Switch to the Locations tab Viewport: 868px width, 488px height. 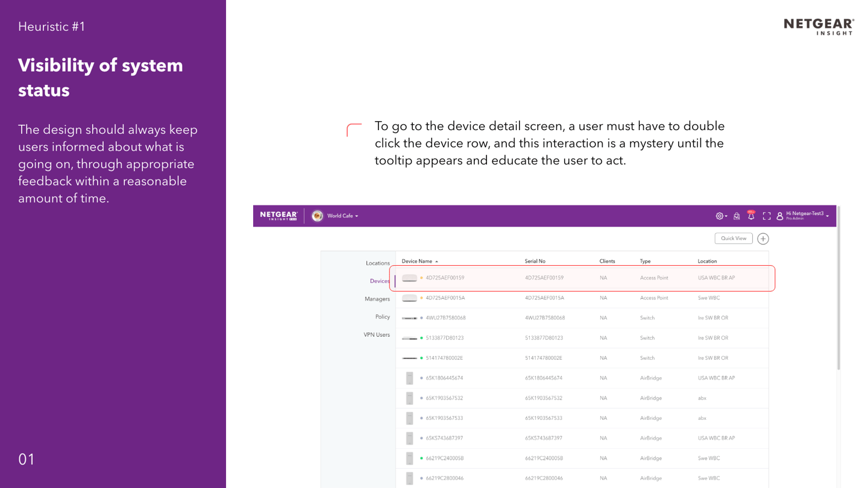tap(378, 263)
